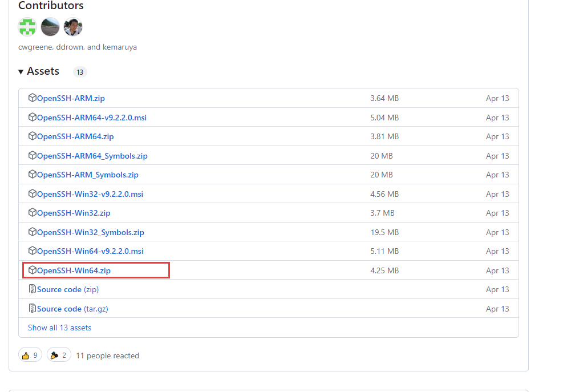Open cwgreene's green pixel avatar
This screenshot has height=392, width=575.
coord(27,27)
